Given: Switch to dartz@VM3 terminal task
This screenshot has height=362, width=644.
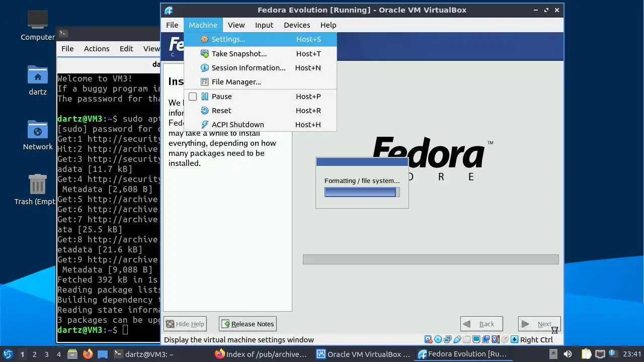Looking at the screenshot, I should coord(161,354).
